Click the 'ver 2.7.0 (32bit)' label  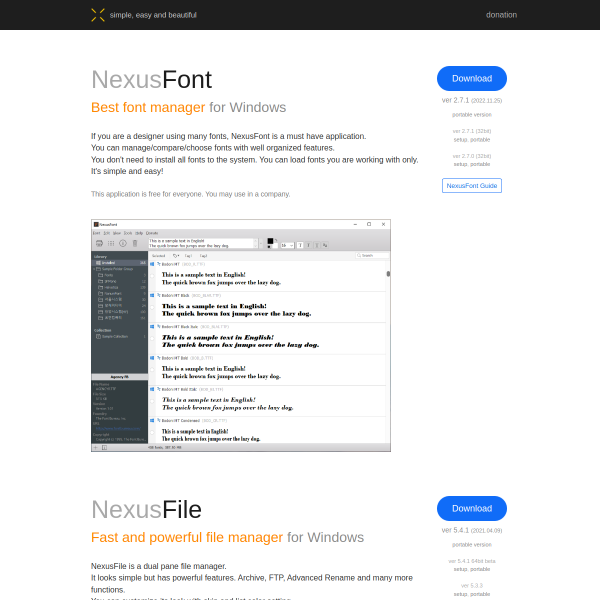click(472, 156)
